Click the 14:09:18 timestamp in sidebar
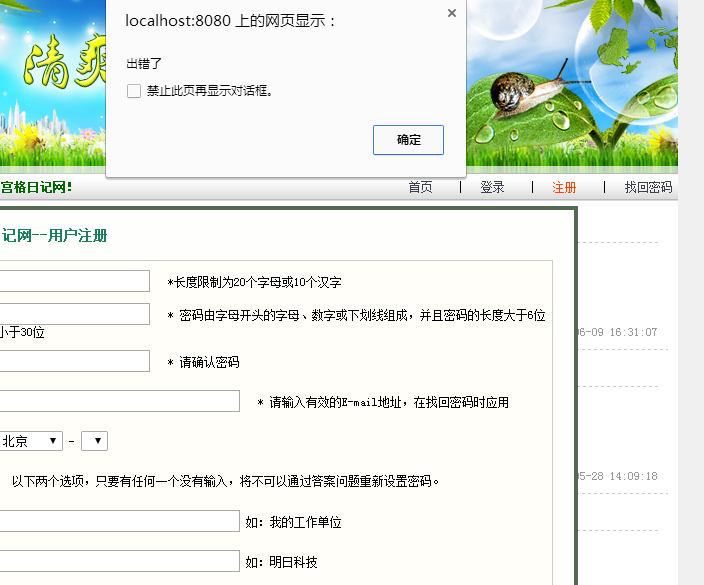The width and height of the screenshot is (704, 585). [633, 476]
